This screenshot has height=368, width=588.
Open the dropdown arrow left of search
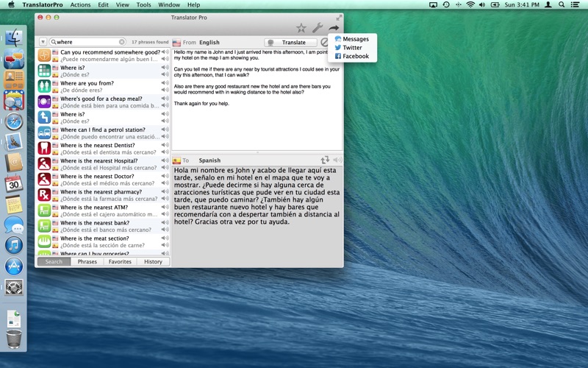pos(43,42)
